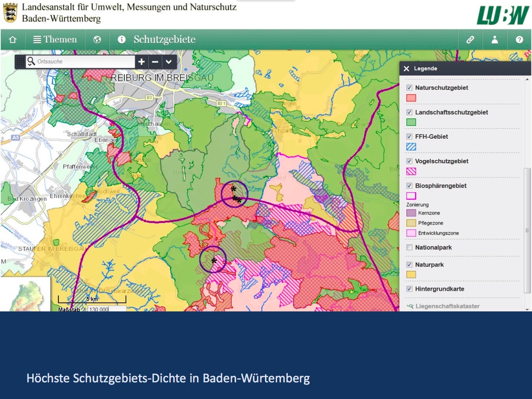This screenshot has width=532, height=399.
Task: Disable the Hintergrundkarte checkbox
Action: point(409,289)
